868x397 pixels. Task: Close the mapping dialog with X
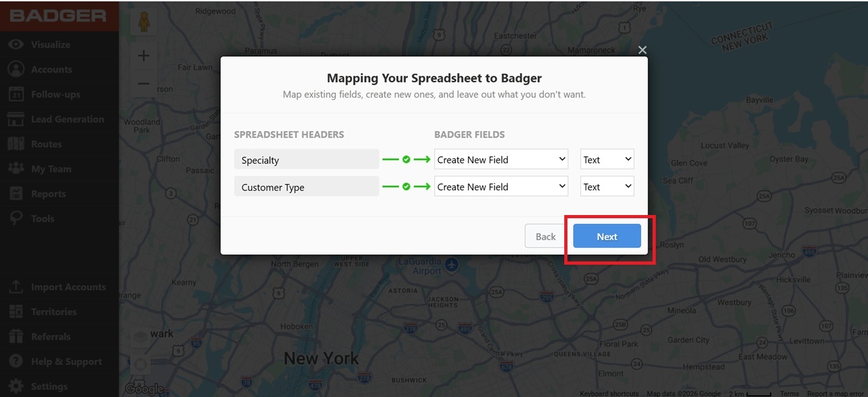pyautogui.click(x=642, y=50)
